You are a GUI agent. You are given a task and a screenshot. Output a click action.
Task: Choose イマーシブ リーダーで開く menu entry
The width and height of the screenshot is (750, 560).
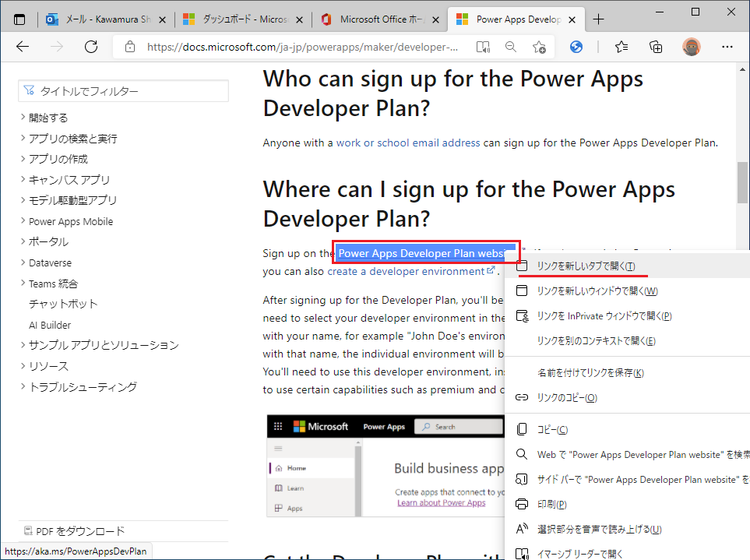point(627,552)
